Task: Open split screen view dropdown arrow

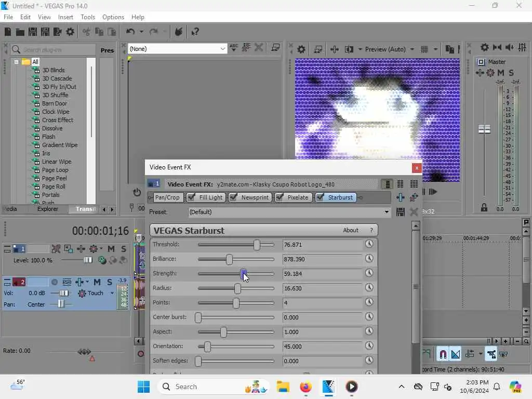Action: (x=360, y=49)
